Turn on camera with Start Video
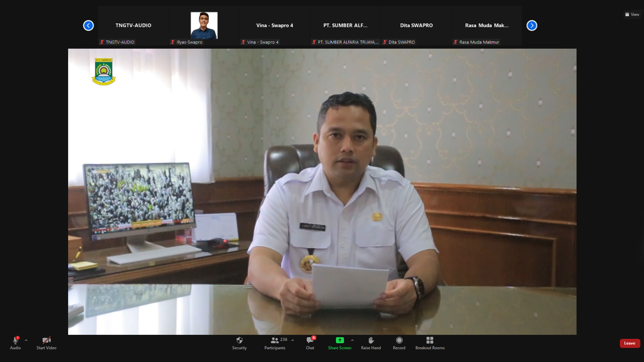 [46, 343]
